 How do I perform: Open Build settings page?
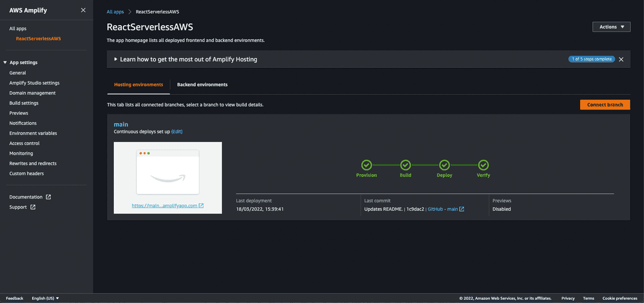(x=24, y=103)
